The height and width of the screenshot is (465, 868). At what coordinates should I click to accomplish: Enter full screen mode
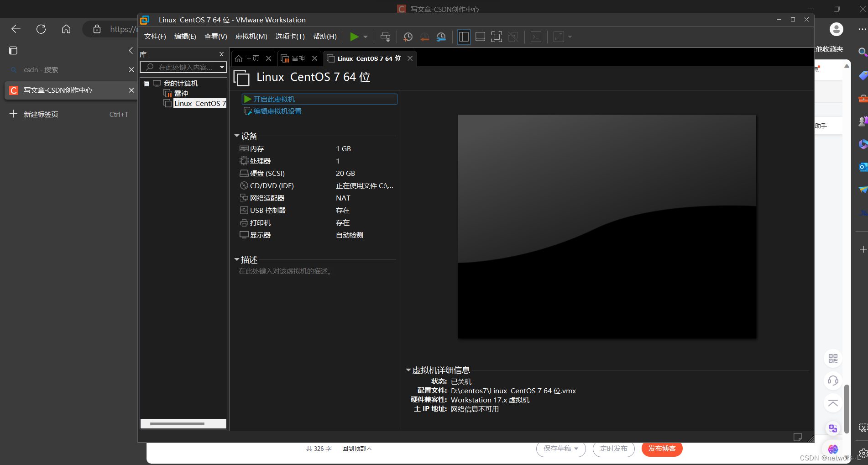[497, 37]
